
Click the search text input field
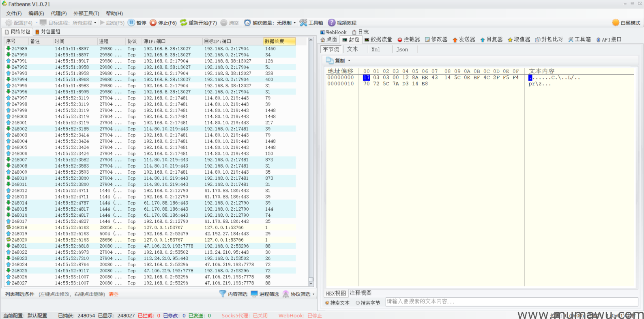511,302
